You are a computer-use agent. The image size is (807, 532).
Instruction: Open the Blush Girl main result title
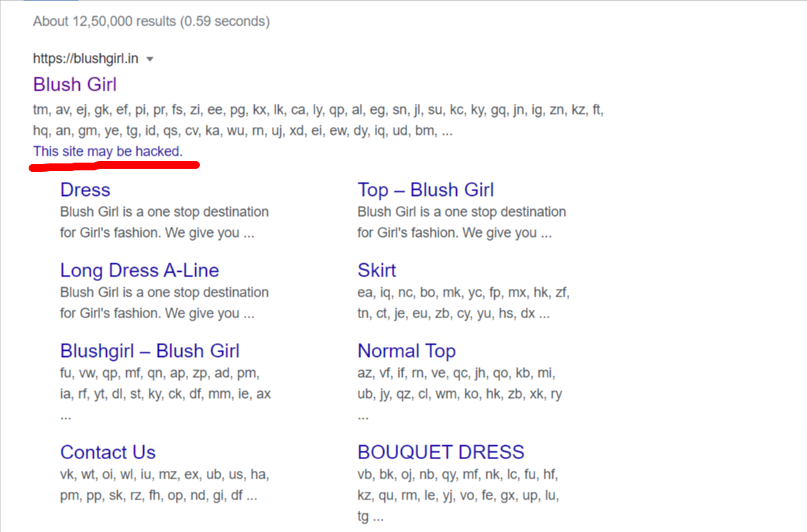(74, 84)
